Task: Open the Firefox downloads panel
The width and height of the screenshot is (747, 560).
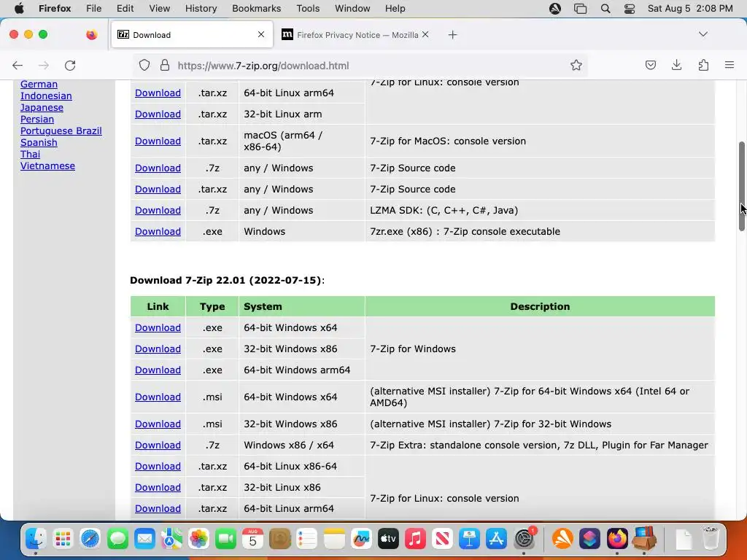Action: pyautogui.click(x=676, y=65)
